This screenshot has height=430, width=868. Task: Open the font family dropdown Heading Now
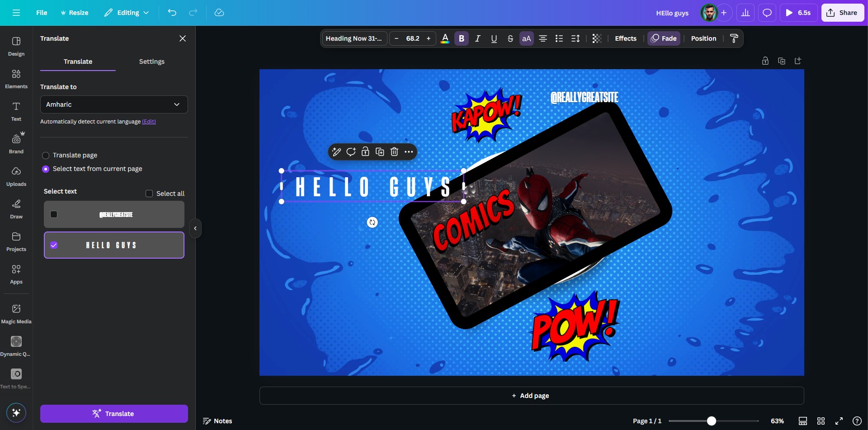click(354, 38)
